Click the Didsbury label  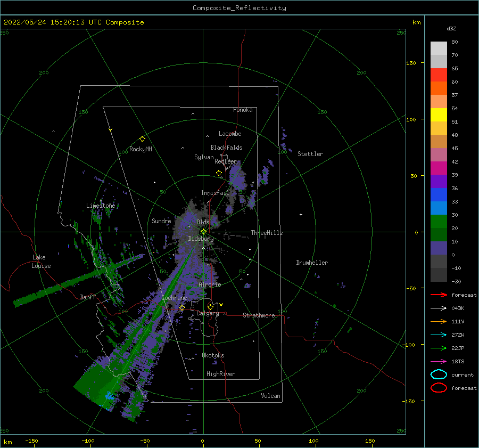click(201, 239)
